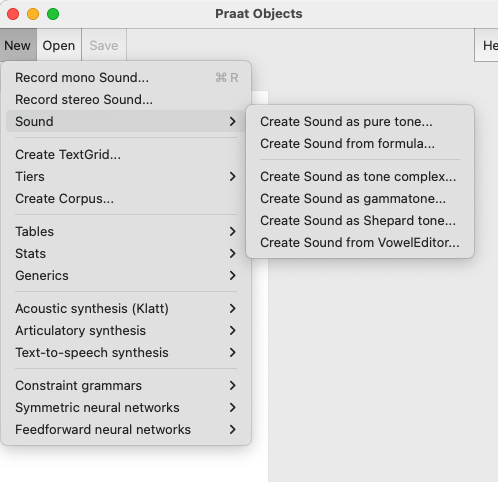This screenshot has height=482, width=498.
Task: Choose Create Sound as pure tone...
Action: point(360,122)
